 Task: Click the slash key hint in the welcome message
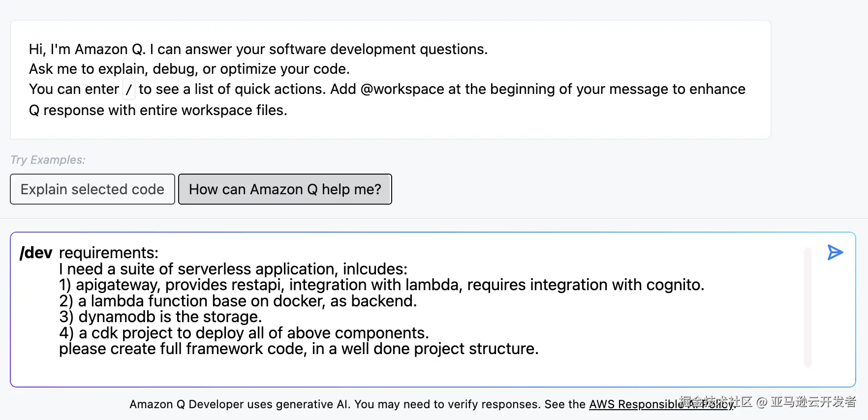pos(129,90)
